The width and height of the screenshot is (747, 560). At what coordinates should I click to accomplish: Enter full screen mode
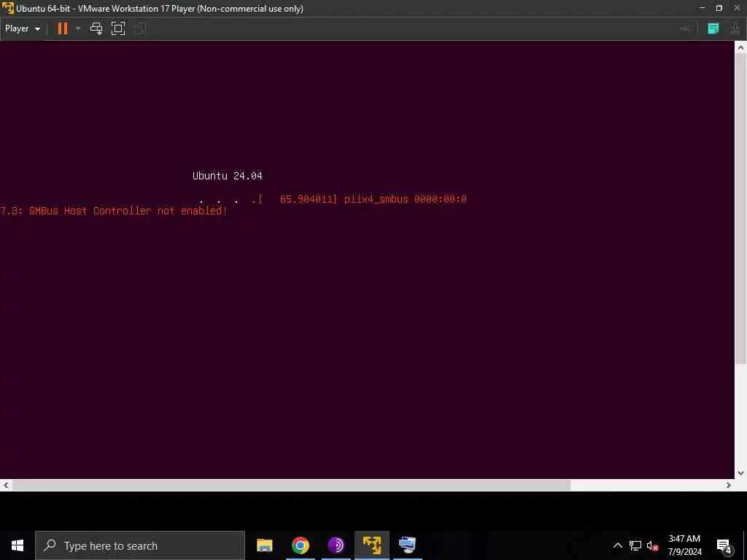(x=118, y=28)
